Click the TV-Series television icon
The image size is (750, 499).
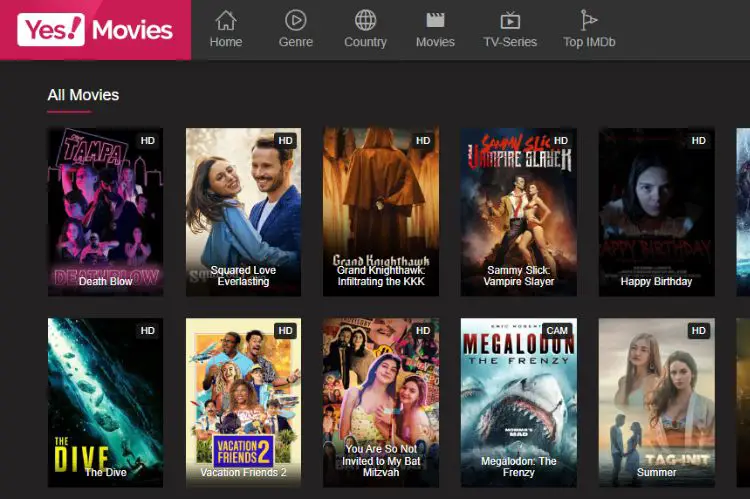pos(510,21)
